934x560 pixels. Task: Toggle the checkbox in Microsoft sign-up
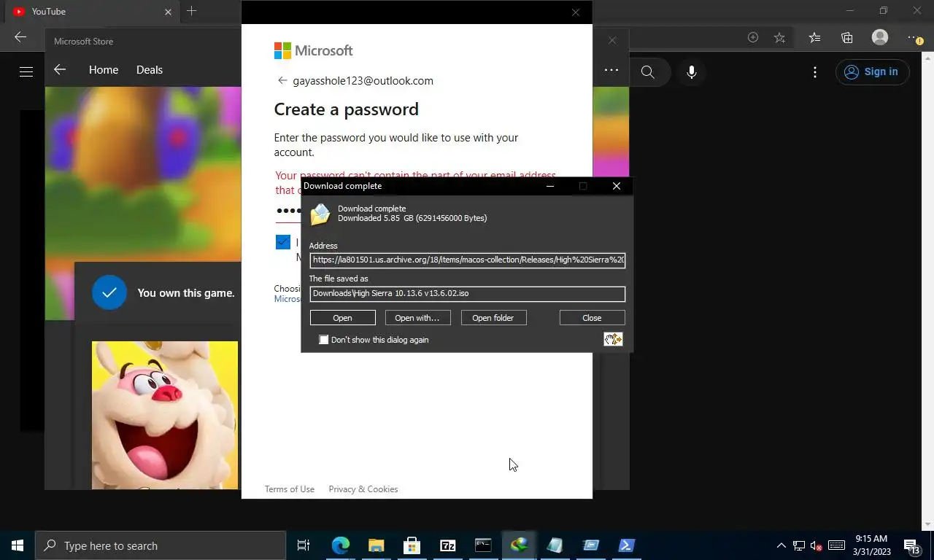(x=283, y=242)
